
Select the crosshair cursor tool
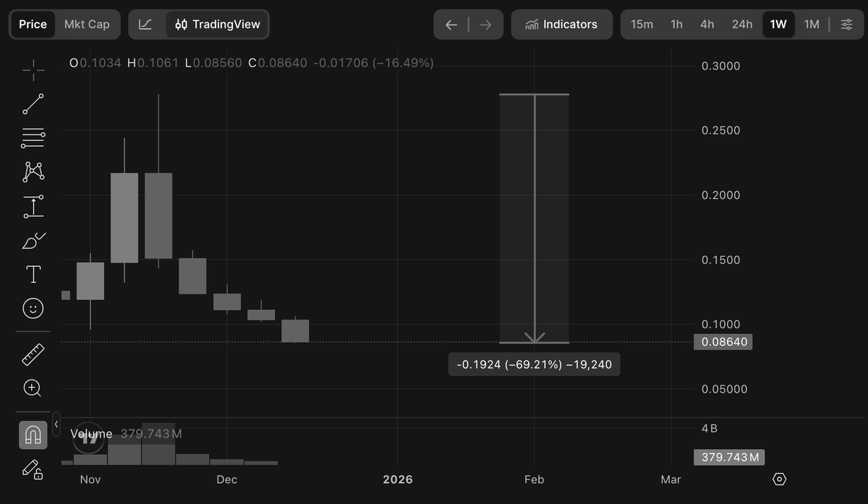(33, 69)
